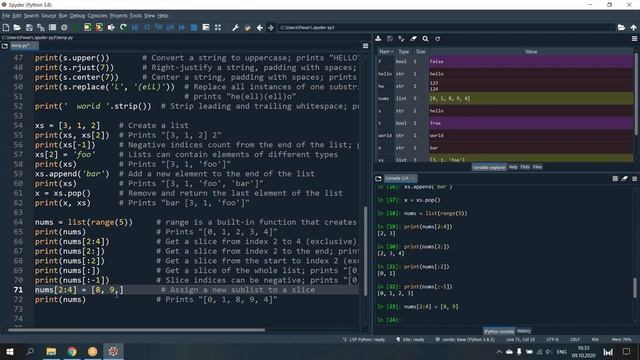Click the editor horizontal scrollbar

(x=136, y=330)
